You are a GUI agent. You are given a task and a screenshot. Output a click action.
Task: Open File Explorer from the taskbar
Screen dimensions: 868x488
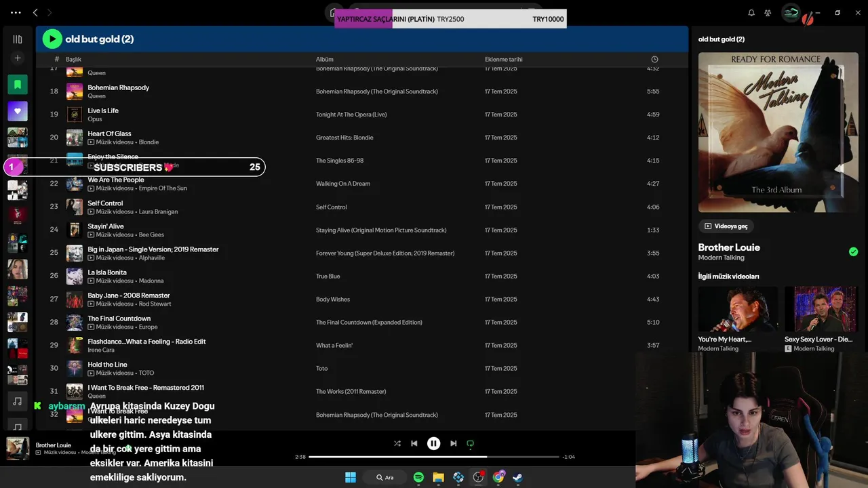[x=439, y=477]
